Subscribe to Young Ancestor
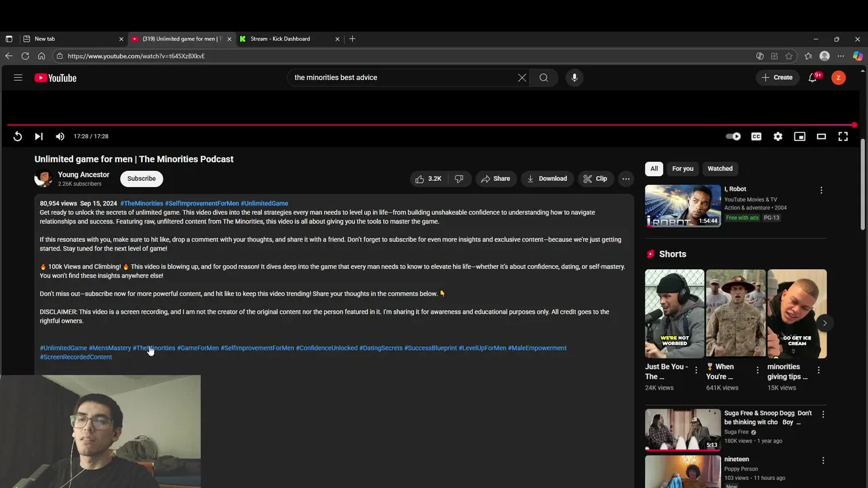The height and width of the screenshot is (488, 868). [x=142, y=179]
